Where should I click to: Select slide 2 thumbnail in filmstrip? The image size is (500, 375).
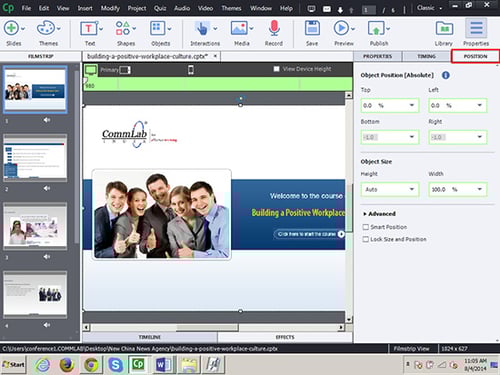click(35, 157)
